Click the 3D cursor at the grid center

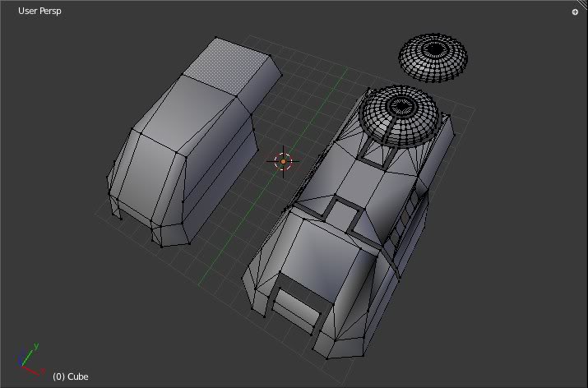pos(283,162)
